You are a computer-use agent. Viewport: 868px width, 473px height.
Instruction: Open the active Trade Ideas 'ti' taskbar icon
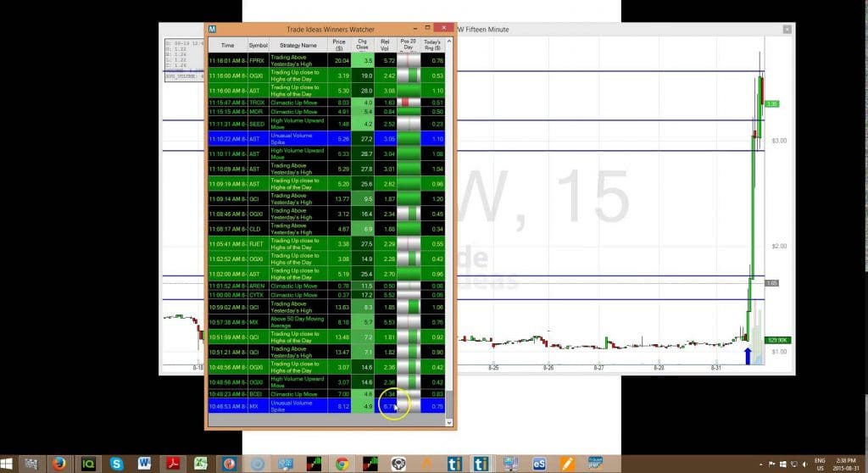[x=481, y=464]
